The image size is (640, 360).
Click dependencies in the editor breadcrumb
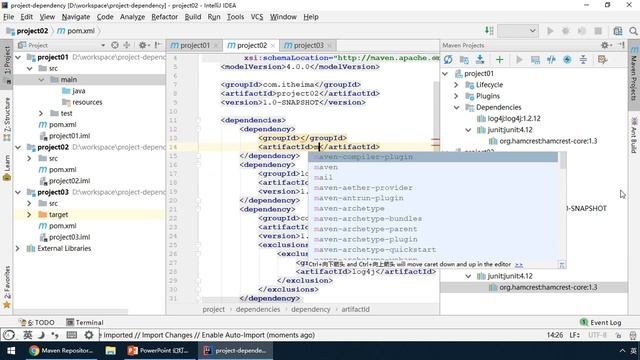pyautogui.click(x=258, y=309)
